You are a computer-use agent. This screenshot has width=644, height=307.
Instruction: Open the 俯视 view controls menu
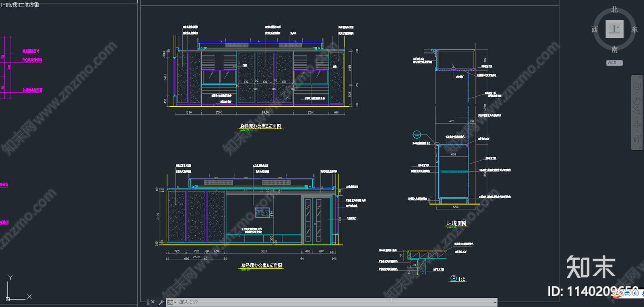pyautogui.click(x=13, y=5)
